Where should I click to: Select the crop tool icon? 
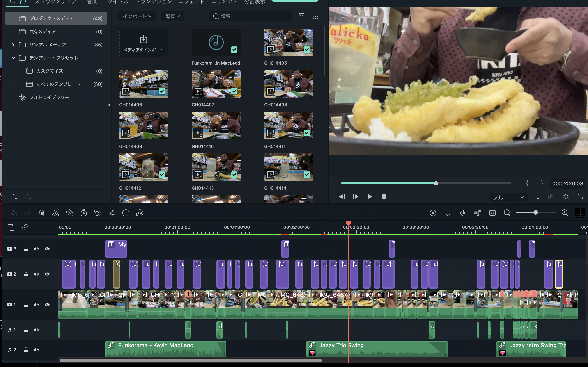coord(70,213)
